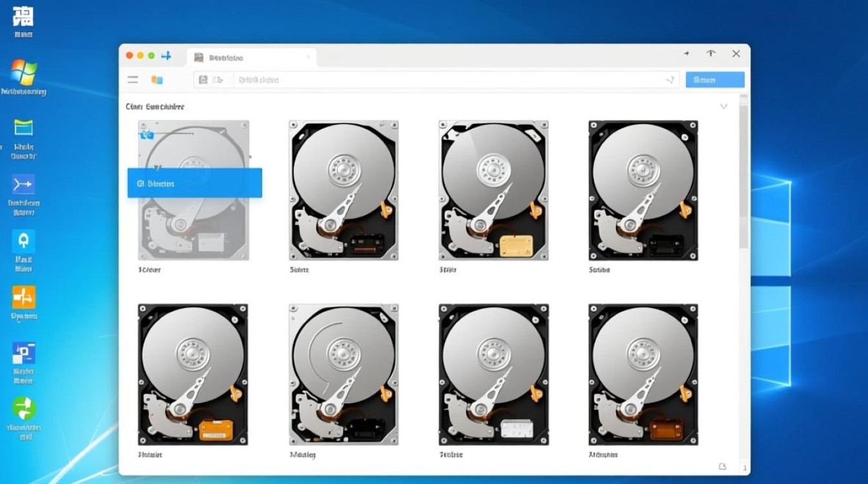Collapse the drives section using the right-side chevron
The image size is (868, 484).
coord(724,106)
